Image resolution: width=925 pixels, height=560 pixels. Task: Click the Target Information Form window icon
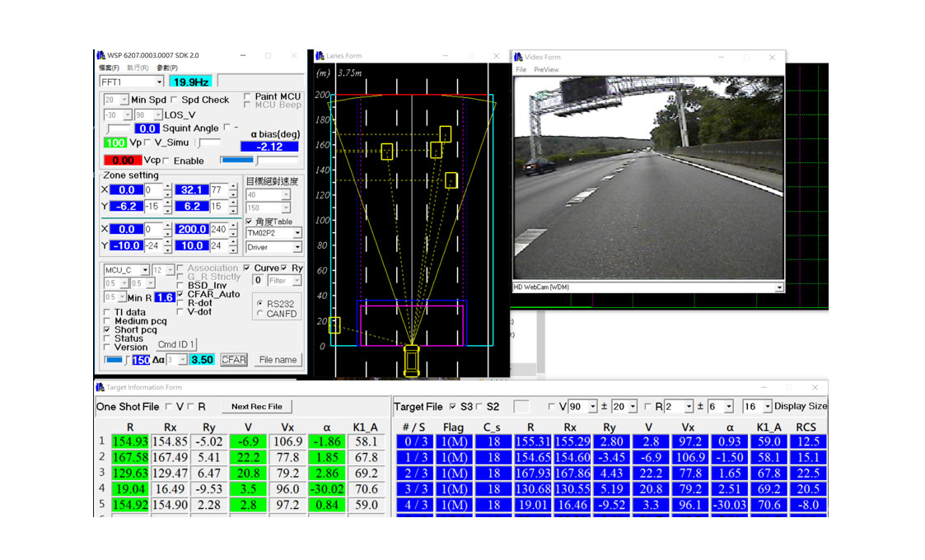point(100,387)
